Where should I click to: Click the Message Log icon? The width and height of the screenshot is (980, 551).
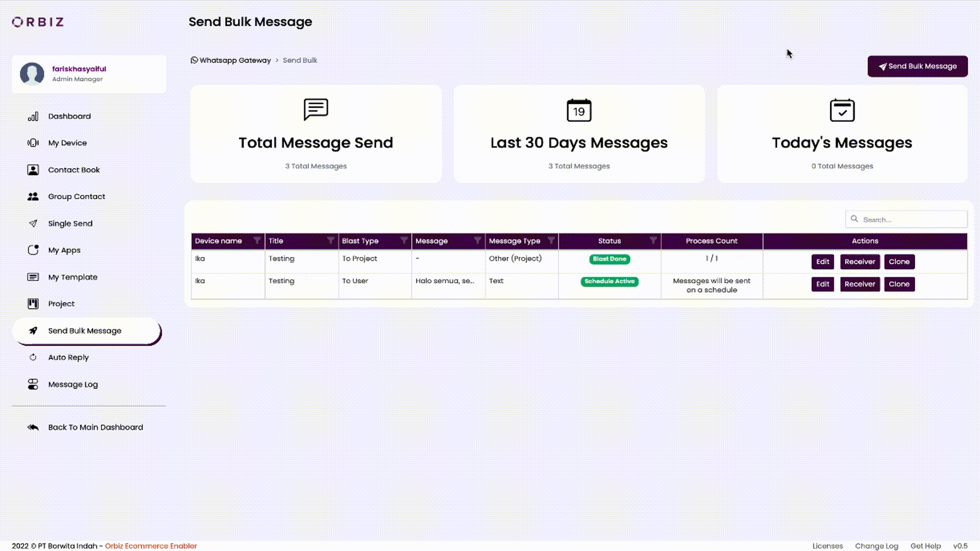32,384
